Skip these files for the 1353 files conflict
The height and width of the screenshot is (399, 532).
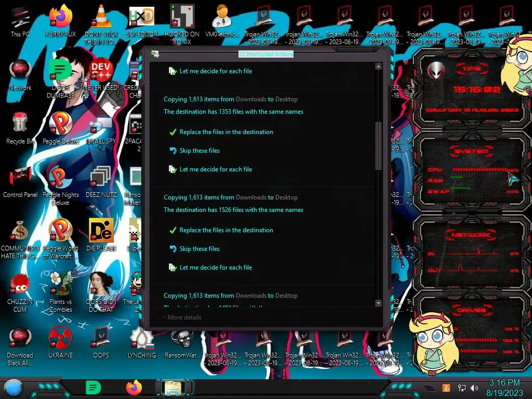[194, 151]
